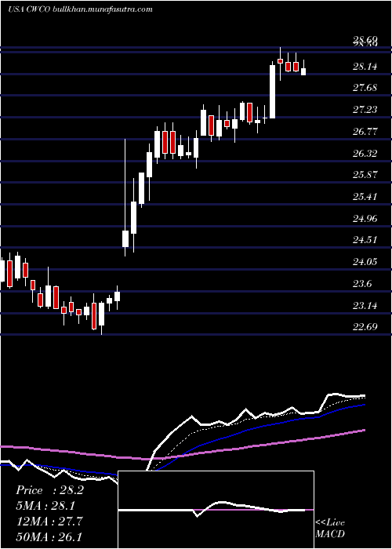Click the 26.32 price axis label
The image size is (392, 549).
pos(365,154)
